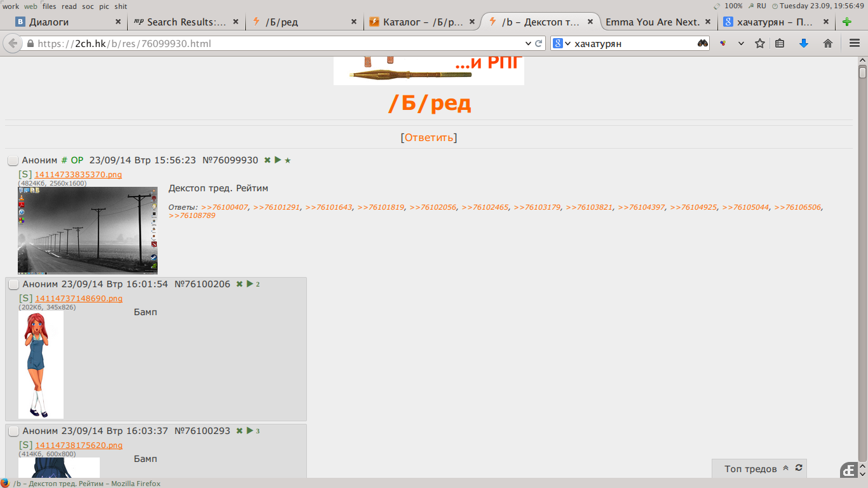The width and height of the screenshot is (868, 488).
Task: Open file link 14114737148690.png
Action: [79, 299]
